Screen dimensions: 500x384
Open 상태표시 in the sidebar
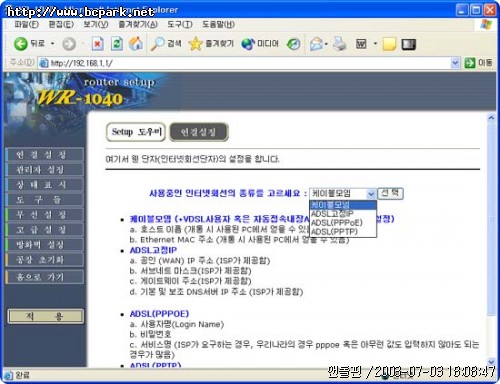tap(45, 185)
